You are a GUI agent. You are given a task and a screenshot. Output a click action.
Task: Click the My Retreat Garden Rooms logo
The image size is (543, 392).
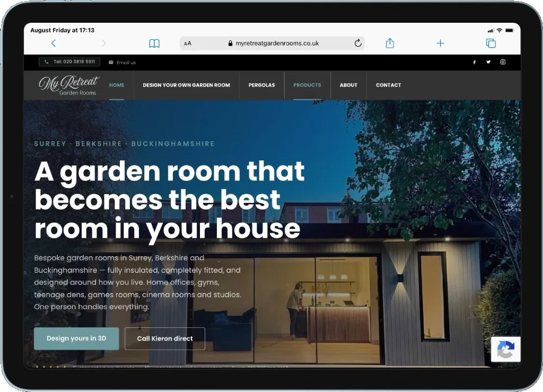coord(69,85)
